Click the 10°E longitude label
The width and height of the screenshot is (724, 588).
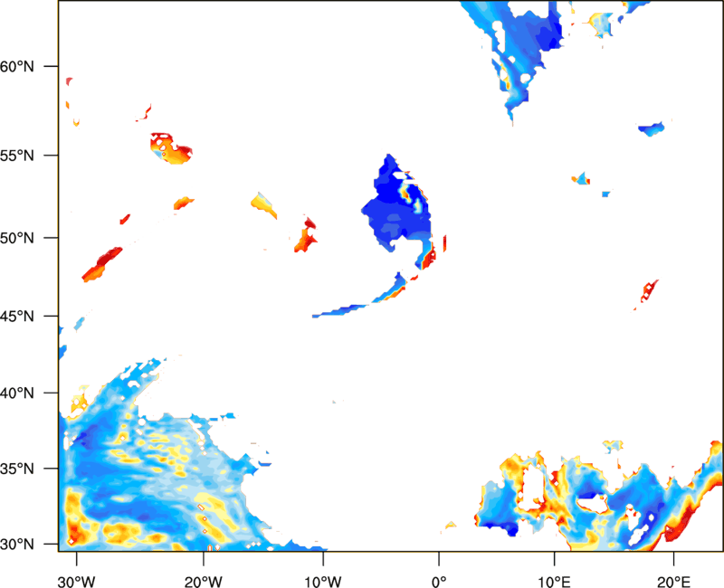(x=554, y=582)
